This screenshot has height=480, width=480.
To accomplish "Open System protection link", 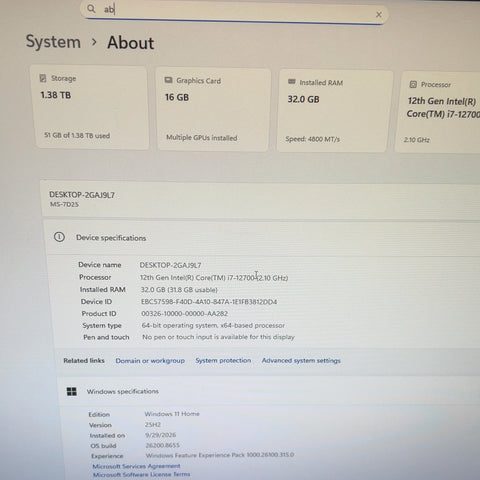I will [x=223, y=360].
